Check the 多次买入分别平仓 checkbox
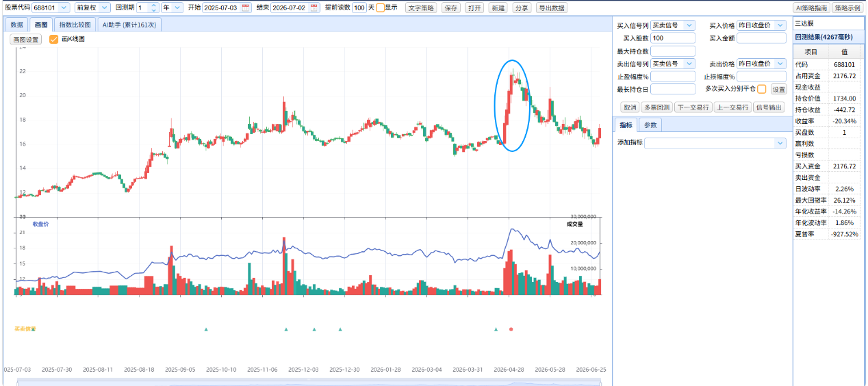 tap(761, 89)
